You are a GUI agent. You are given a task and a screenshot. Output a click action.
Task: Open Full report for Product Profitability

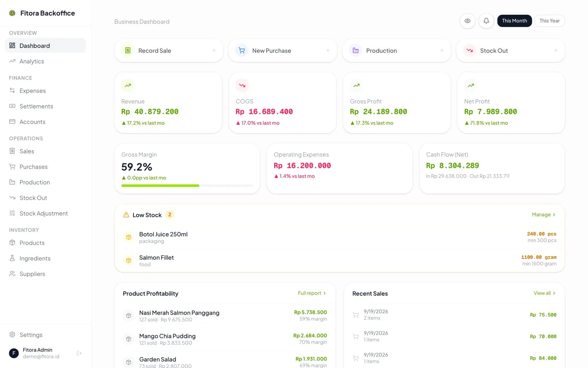(x=312, y=293)
